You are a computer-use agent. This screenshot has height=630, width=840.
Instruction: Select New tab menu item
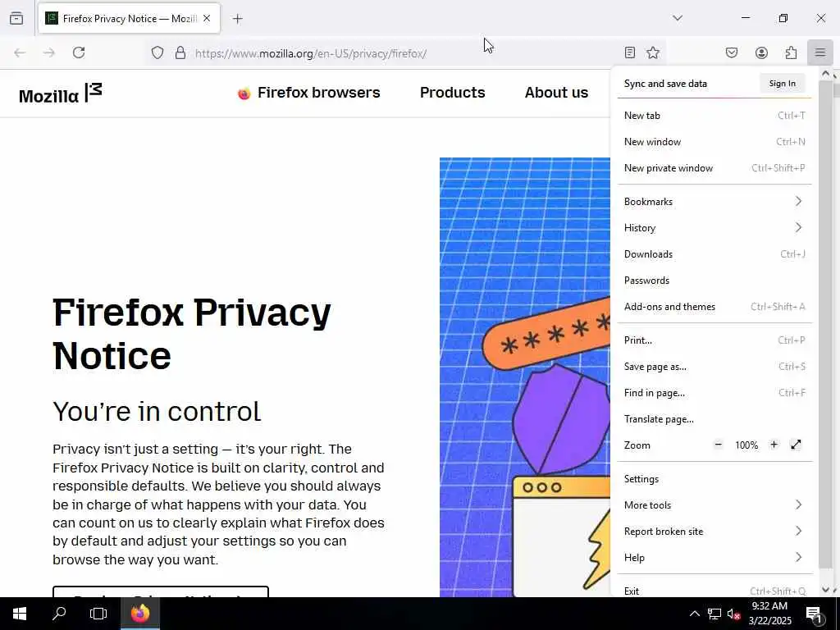(714, 115)
